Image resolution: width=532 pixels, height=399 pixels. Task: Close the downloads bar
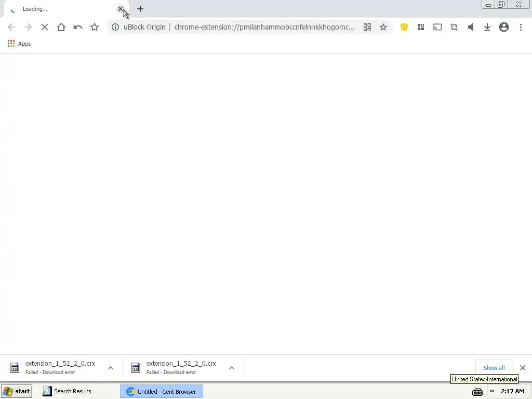tap(523, 368)
